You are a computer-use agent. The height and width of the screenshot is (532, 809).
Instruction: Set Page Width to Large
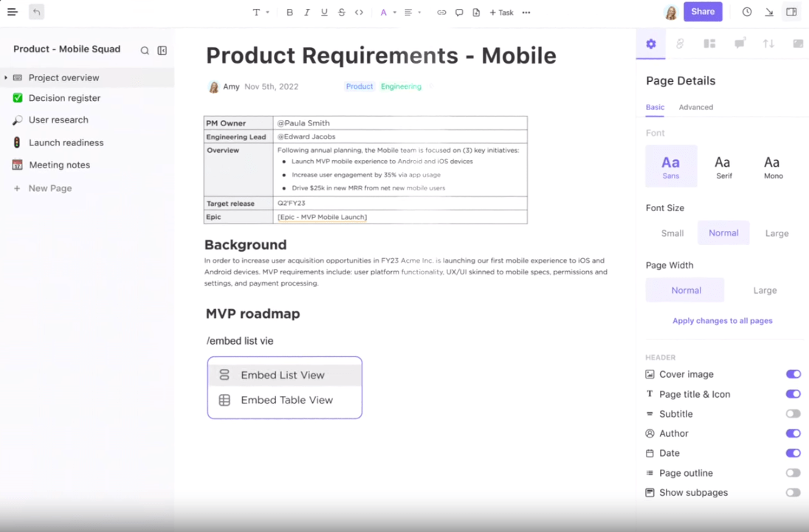[x=765, y=290]
